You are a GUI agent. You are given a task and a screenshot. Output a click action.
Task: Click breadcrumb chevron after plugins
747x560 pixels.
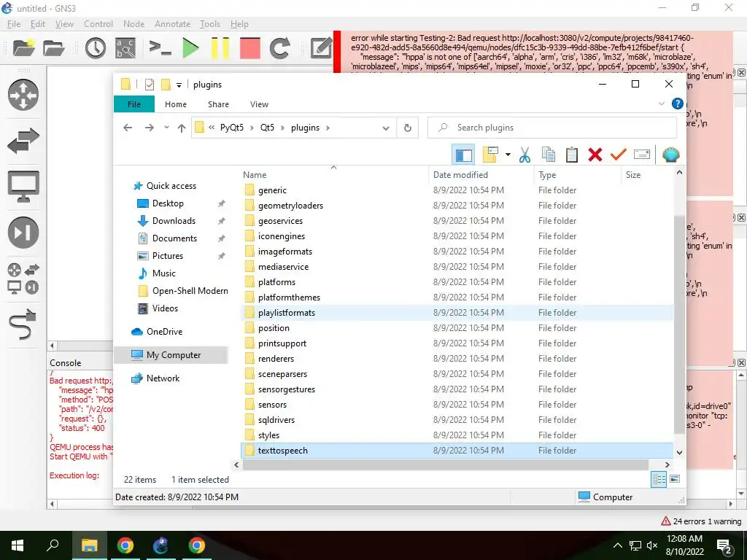[x=328, y=128]
